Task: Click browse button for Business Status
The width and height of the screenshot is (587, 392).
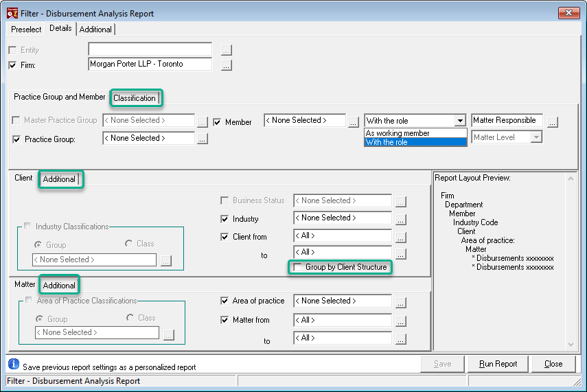Action: [x=400, y=201]
